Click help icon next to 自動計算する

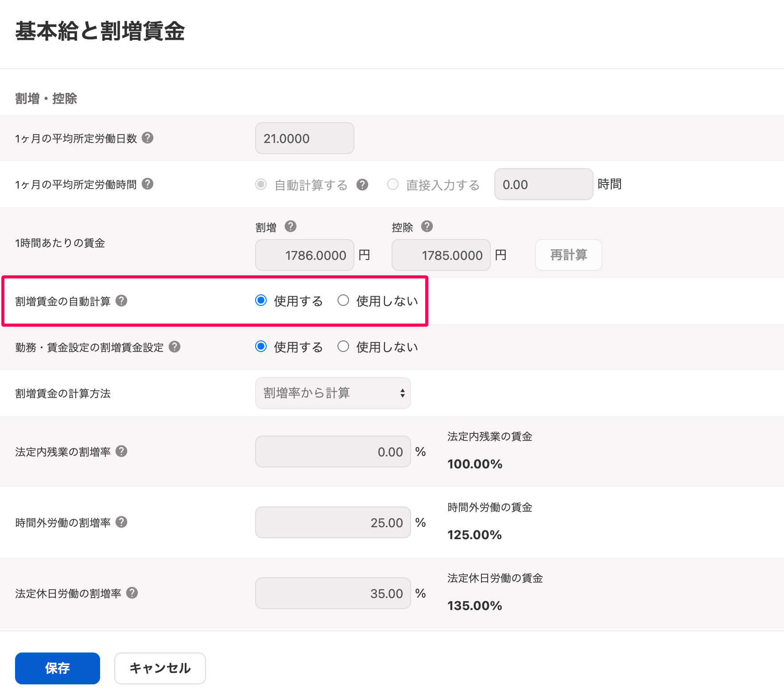(362, 185)
